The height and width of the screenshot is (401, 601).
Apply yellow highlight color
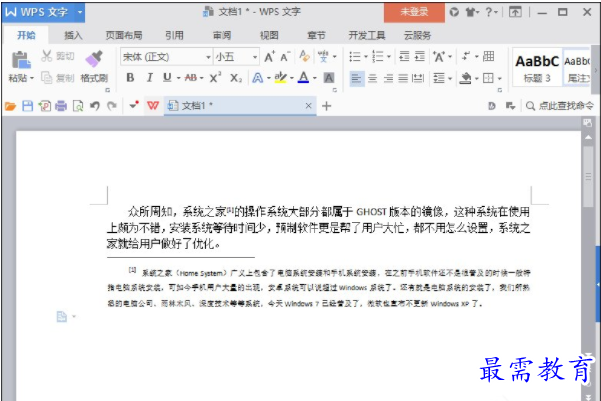coord(281,78)
